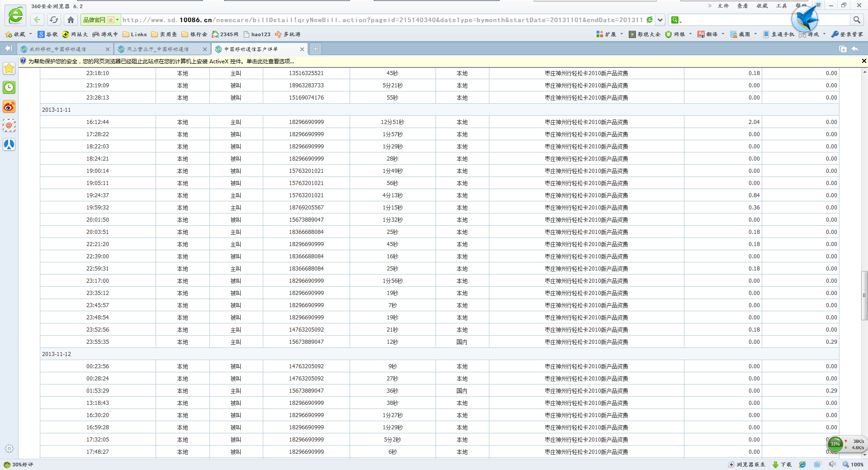Expand the 扩展 extensions dropdown

pyautogui.click(x=621, y=34)
